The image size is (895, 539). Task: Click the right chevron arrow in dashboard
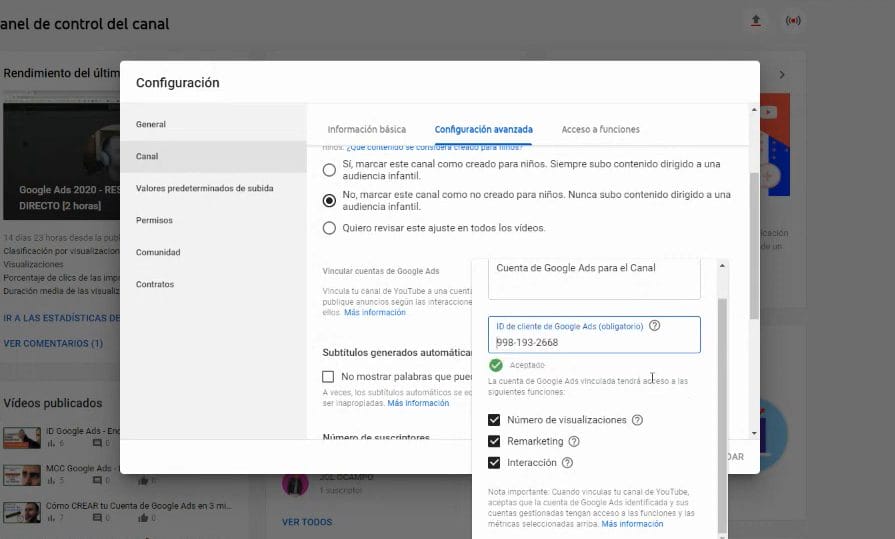tap(782, 75)
